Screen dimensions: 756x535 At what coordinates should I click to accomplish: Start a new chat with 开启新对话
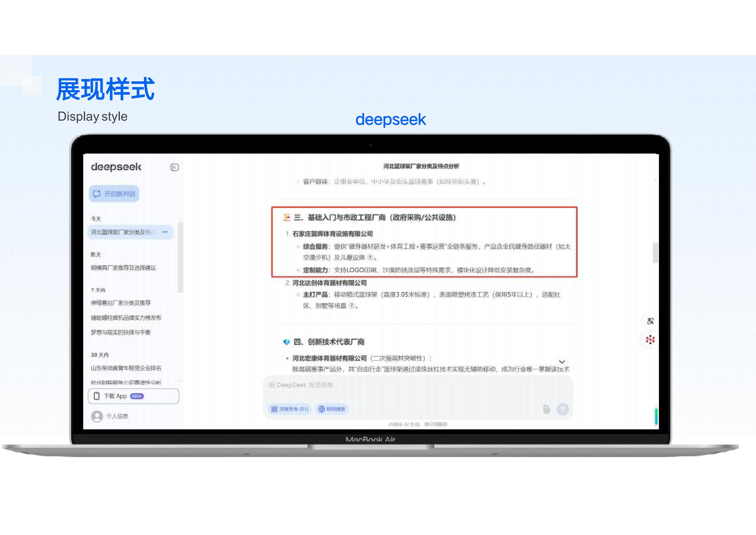click(114, 194)
